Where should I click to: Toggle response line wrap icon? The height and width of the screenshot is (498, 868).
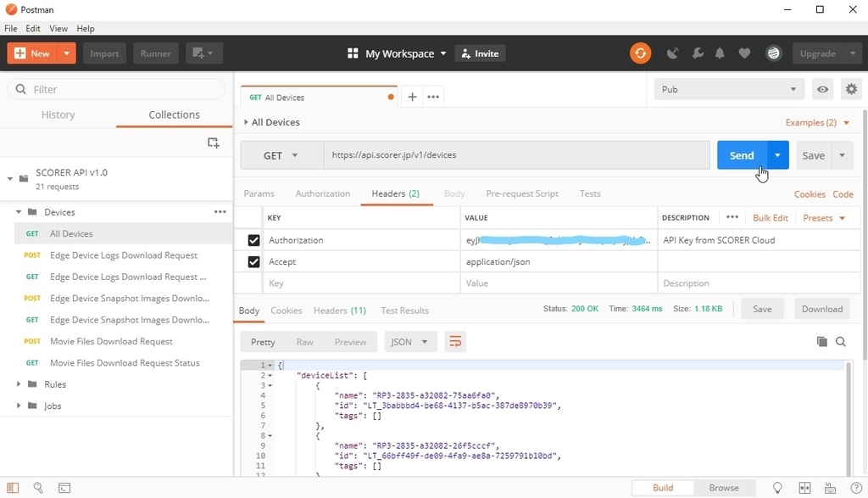coord(455,342)
